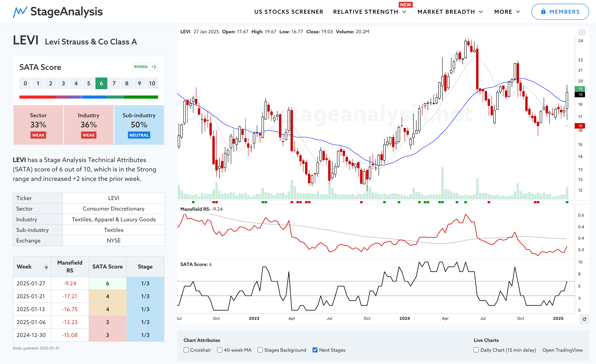Click SATA score scale number 0
596x364 pixels.
[25, 83]
